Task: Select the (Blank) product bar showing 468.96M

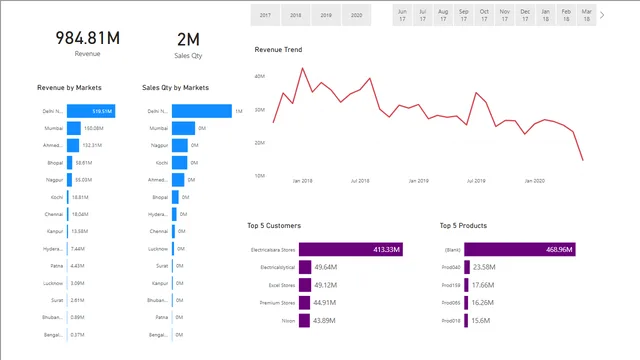Action: 520,249
